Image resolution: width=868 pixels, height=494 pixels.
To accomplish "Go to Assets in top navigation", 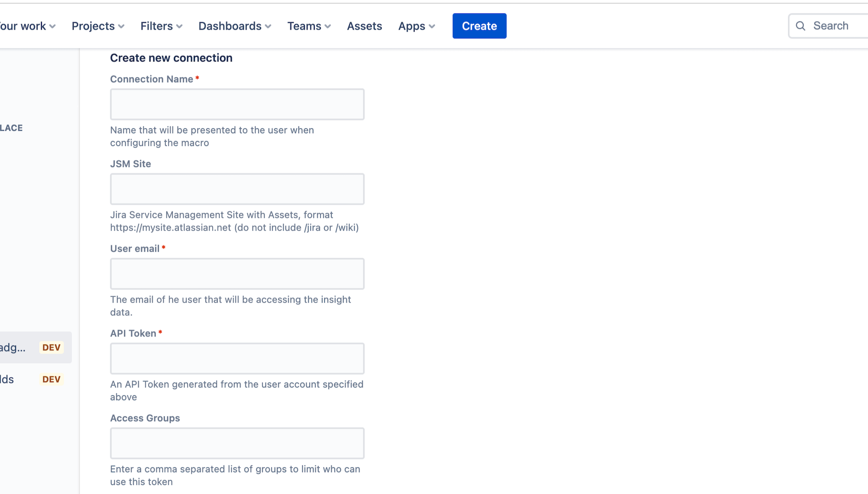I will click(x=364, y=26).
